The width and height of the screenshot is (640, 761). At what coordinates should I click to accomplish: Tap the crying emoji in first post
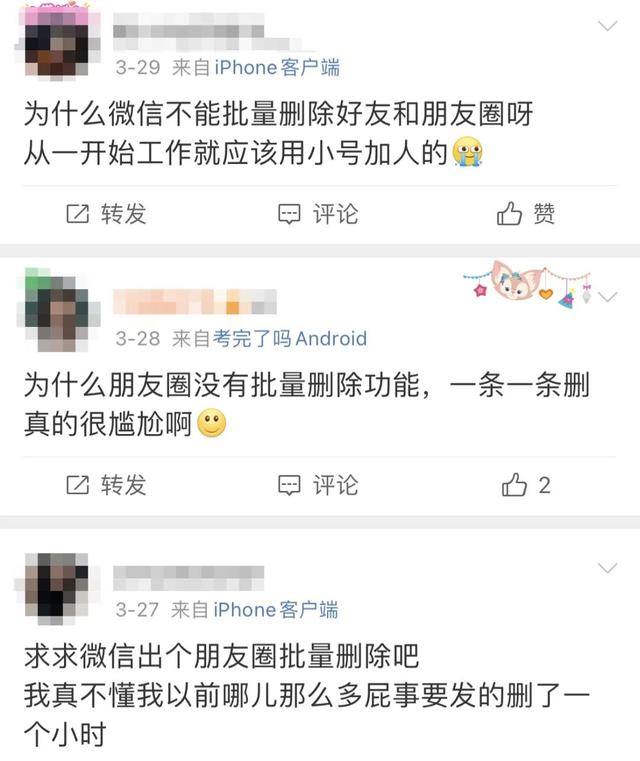pos(467,151)
